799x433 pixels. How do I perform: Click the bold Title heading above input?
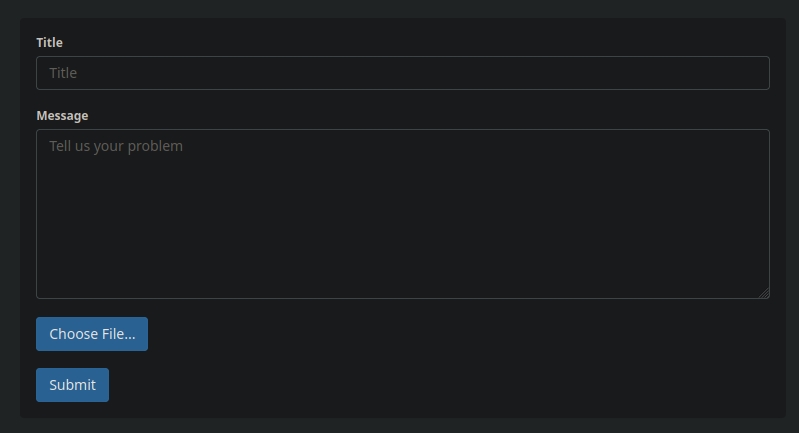pyautogui.click(x=49, y=43)
